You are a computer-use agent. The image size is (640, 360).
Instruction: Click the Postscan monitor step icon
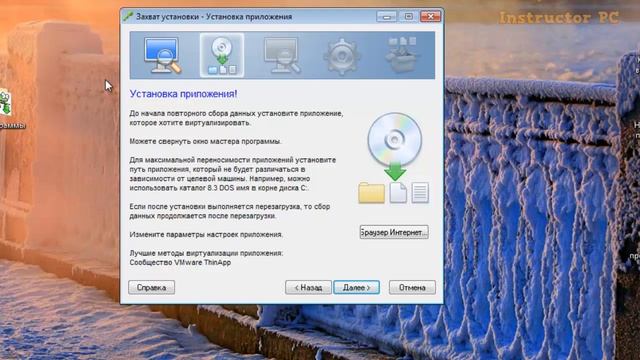[282, 55]
